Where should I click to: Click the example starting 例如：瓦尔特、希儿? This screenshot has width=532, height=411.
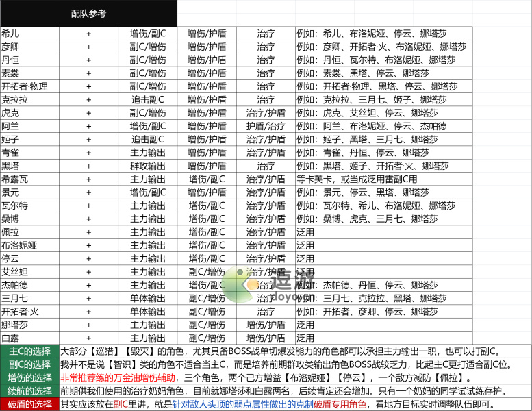pyautogui.click(x=377, y=206)
